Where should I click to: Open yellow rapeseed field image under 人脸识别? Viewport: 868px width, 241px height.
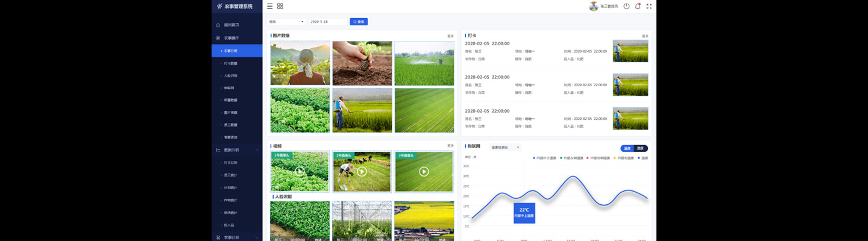coord(424,221)
